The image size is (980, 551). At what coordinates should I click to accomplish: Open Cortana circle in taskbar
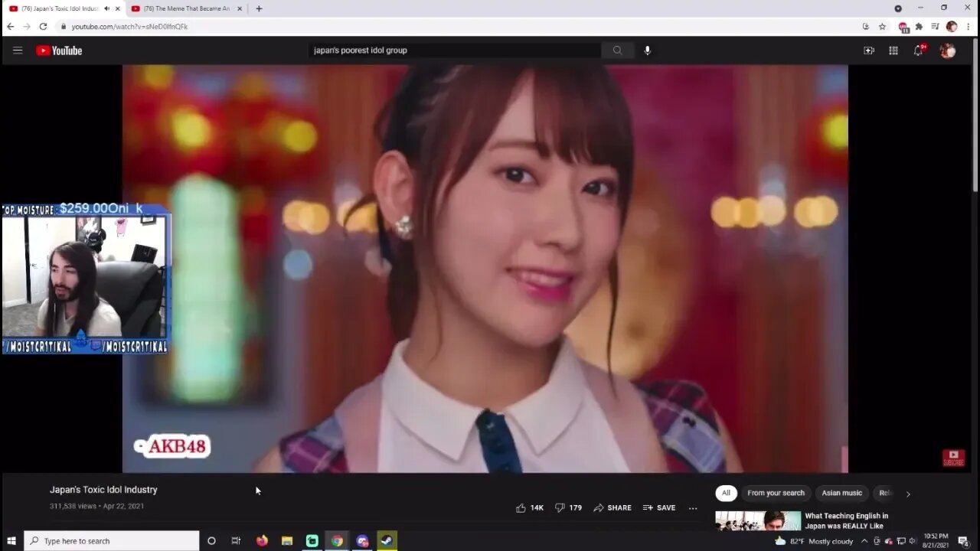[x=211, y=541]
